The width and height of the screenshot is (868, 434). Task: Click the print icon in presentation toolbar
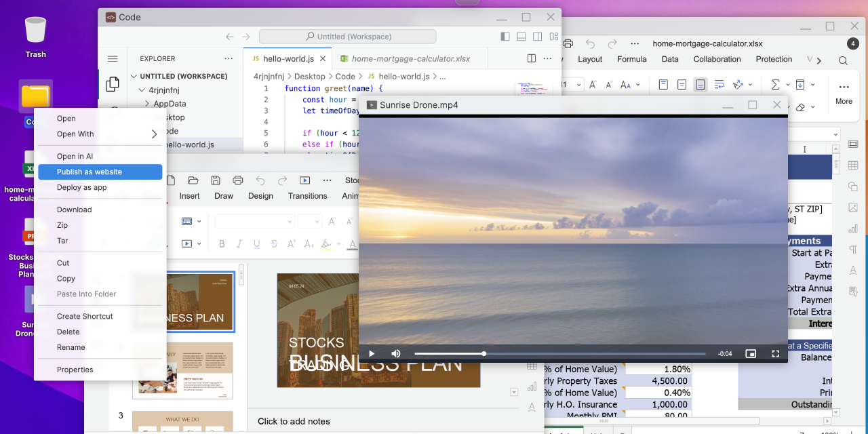(238, 180)
